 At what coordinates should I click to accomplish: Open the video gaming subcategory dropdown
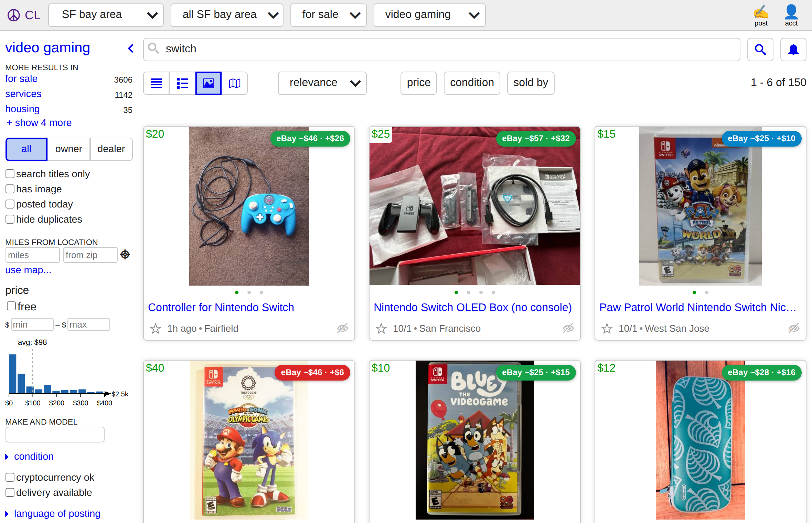[x=430, y=15]
